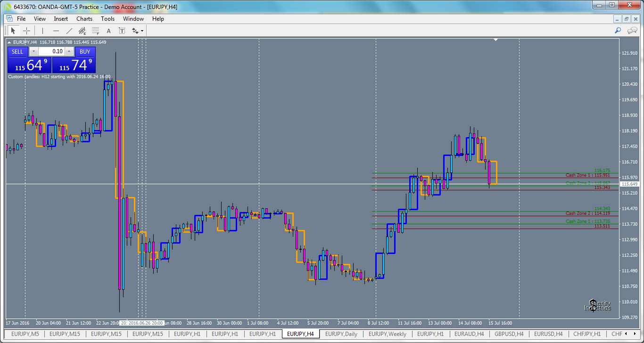644x343 pixels.
Task: Click the BUY button at price 115.749
Action: 73,64
